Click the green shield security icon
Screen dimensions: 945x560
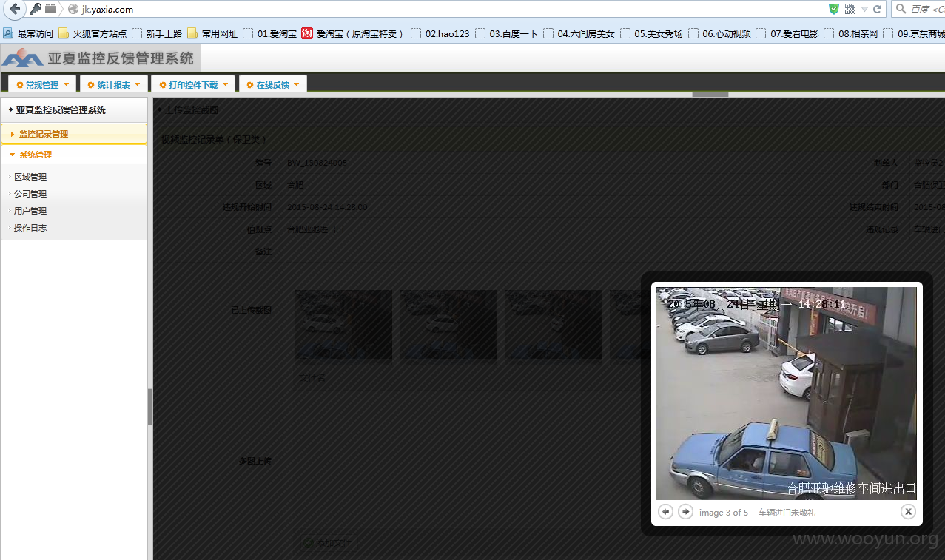[834, 9]
